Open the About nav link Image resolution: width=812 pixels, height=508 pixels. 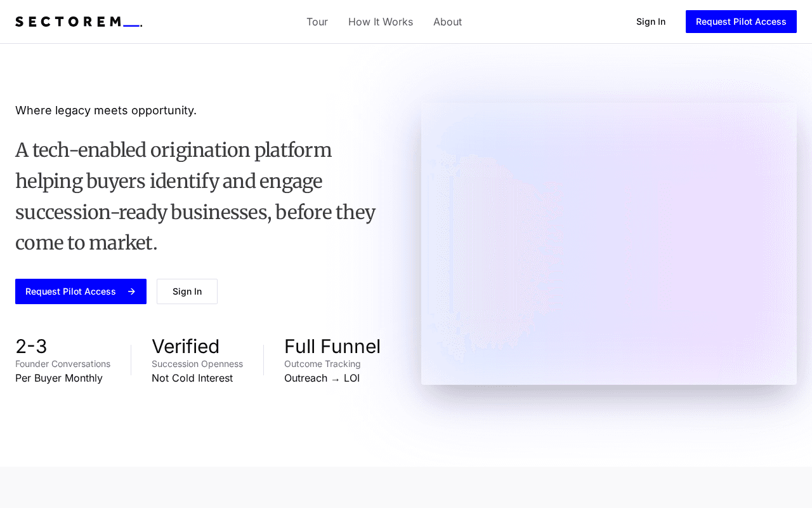[x=447, y=22]
